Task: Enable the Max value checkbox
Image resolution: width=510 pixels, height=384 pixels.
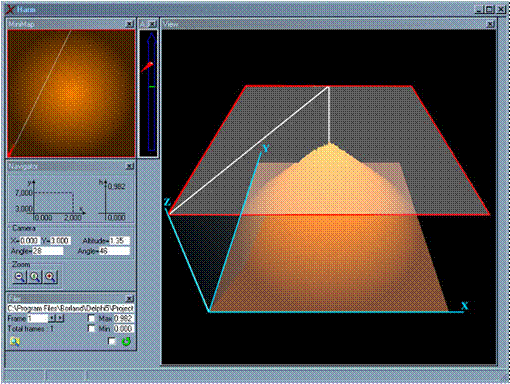Action: (x=91, y=318)
